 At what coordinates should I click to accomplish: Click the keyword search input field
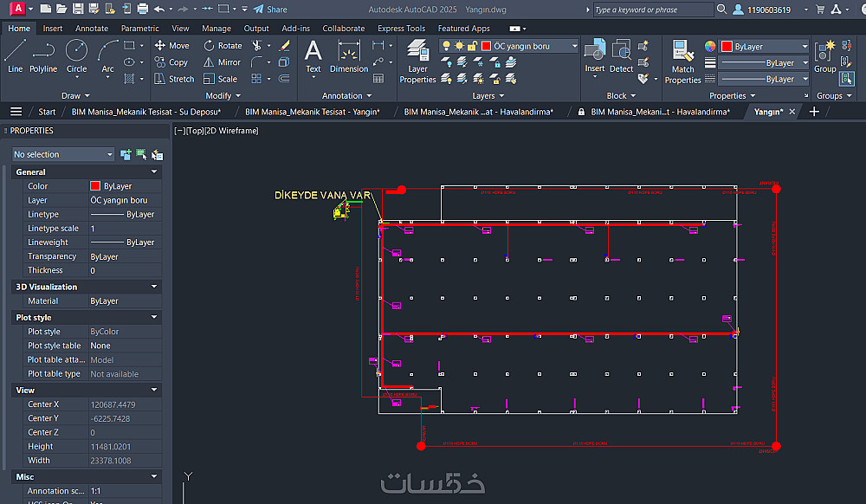point(653,10)
